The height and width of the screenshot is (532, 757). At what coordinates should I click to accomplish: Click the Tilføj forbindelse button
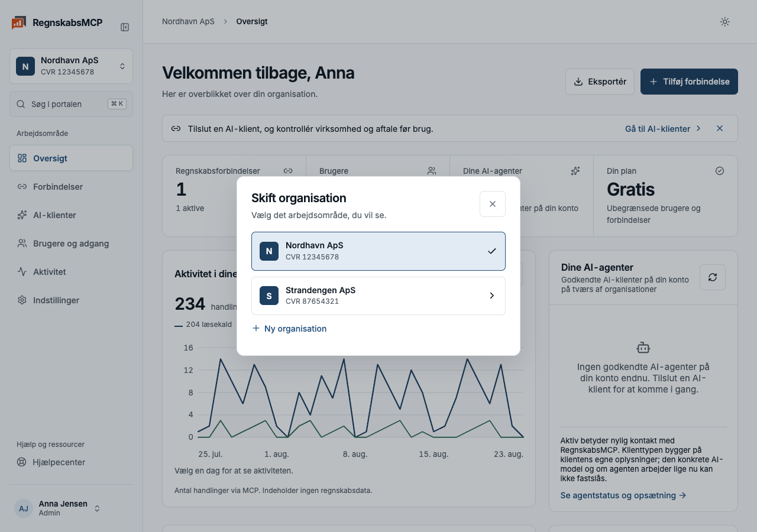point(689,82)
